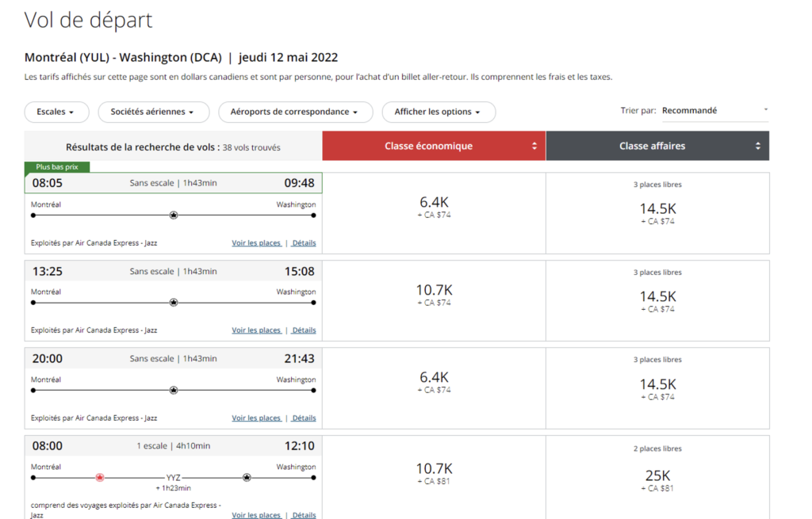
Task: Open the Afficher les options dropdown
Action: (x=438, y=113)
